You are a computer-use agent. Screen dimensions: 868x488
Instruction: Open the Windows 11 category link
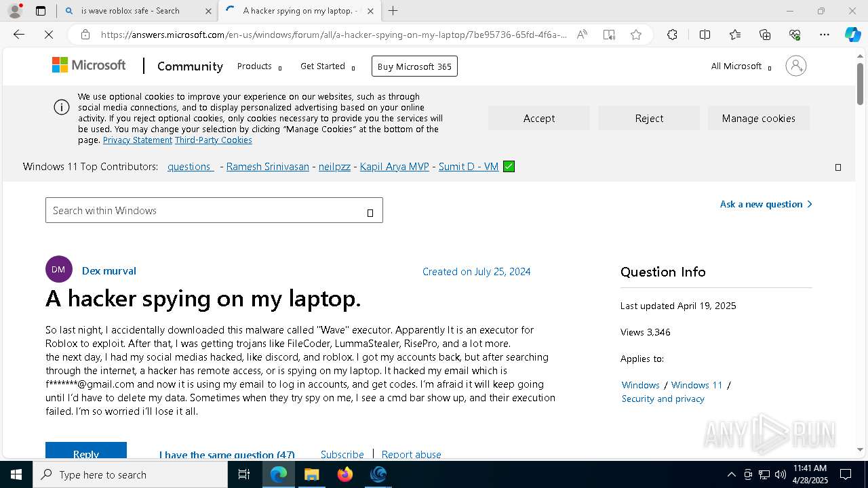(x=697, y=385)
